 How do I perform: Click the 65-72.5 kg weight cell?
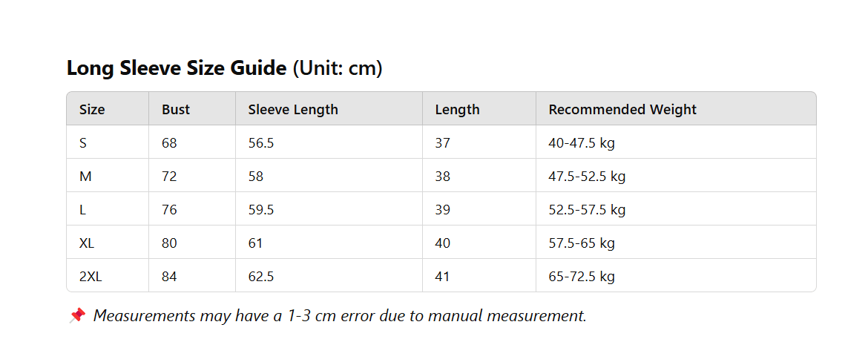tap(582, 277)
